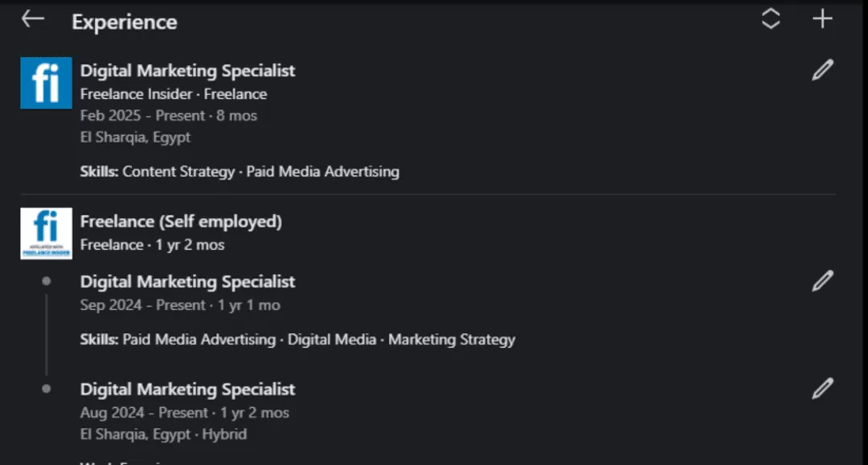Open the reorder experiences up-down arrows
The width and height of the screenshot is (868, 465).
pos(771,19)
